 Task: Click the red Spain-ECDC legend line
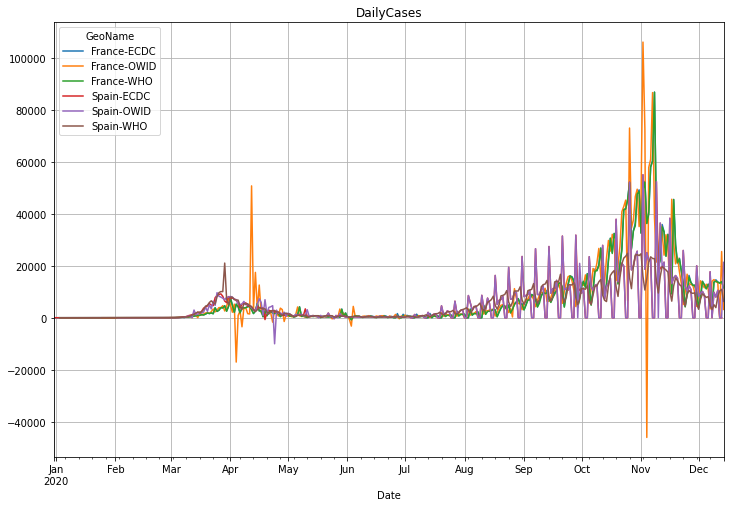coord(73,96)
